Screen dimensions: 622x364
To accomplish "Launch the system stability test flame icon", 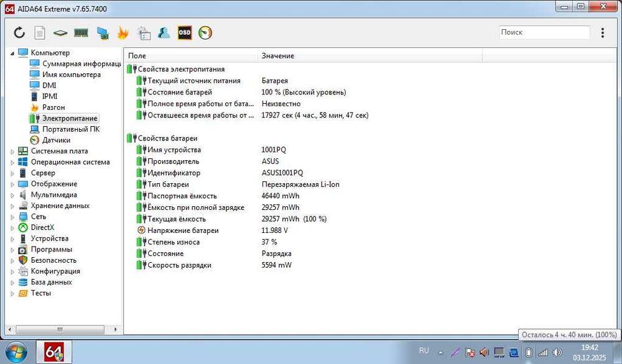I will click(123, 32).
